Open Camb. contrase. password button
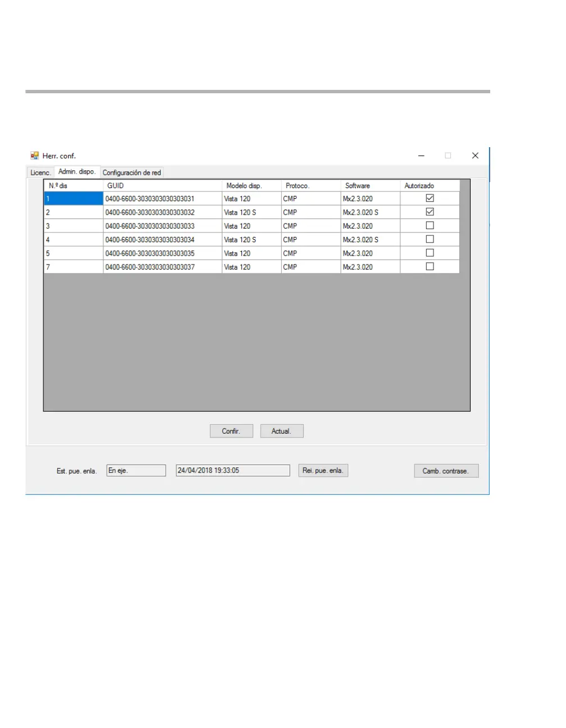 tap(446, 471)
